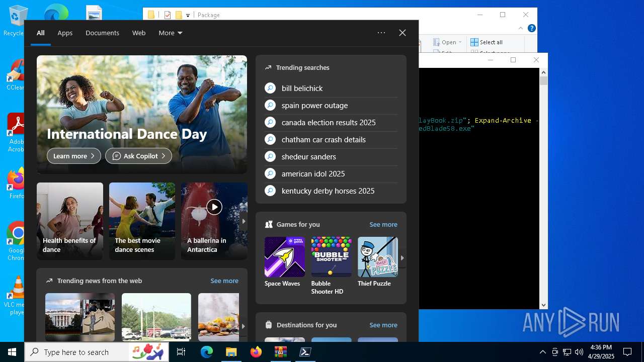The image size is (644, 362).
Task: Play A ballerina in Antarctica video
Action: (214, 207)
